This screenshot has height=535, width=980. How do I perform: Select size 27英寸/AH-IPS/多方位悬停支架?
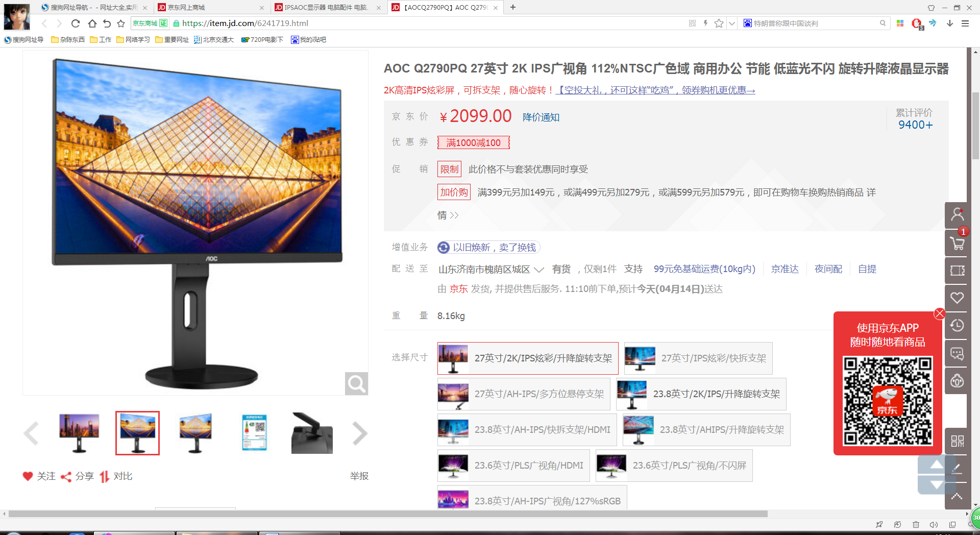tap(524, 394)
